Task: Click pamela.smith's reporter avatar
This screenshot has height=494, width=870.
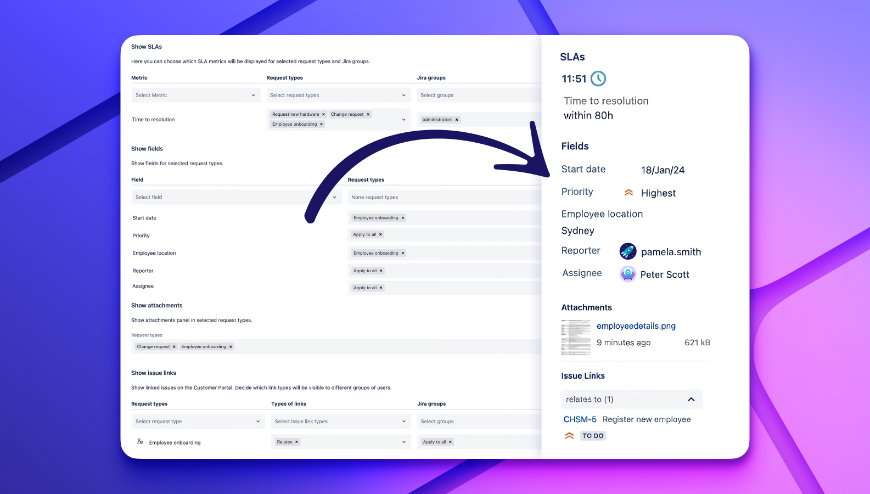Action: coord(628,251)
